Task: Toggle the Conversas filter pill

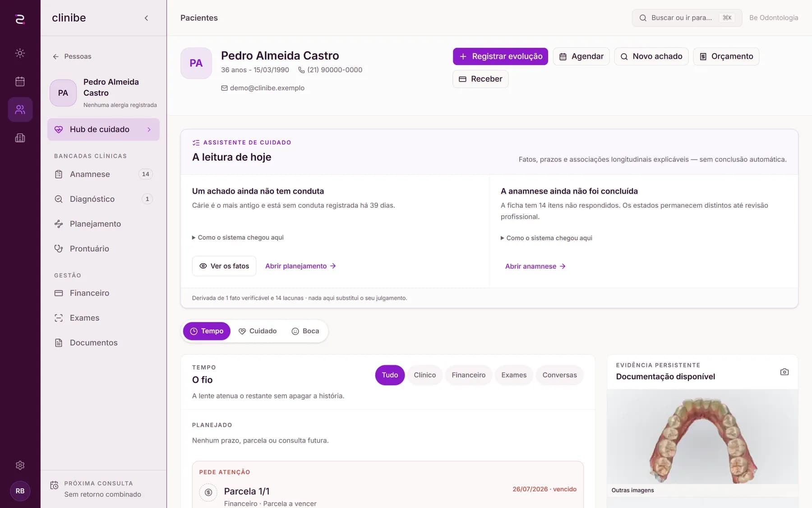Action: [559, 375]
